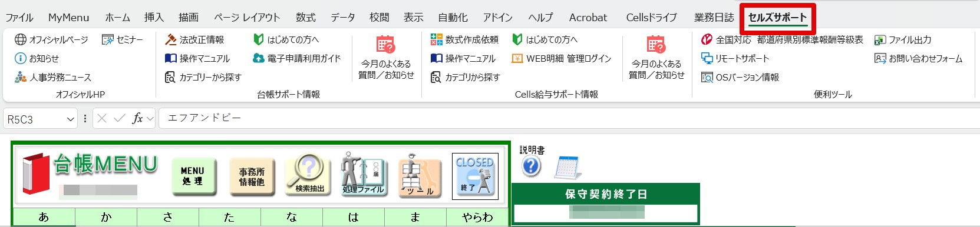Viewport: 980px width, 227px height.
Task: Click the CLOSED 終了 button
Action: [475, 176]
